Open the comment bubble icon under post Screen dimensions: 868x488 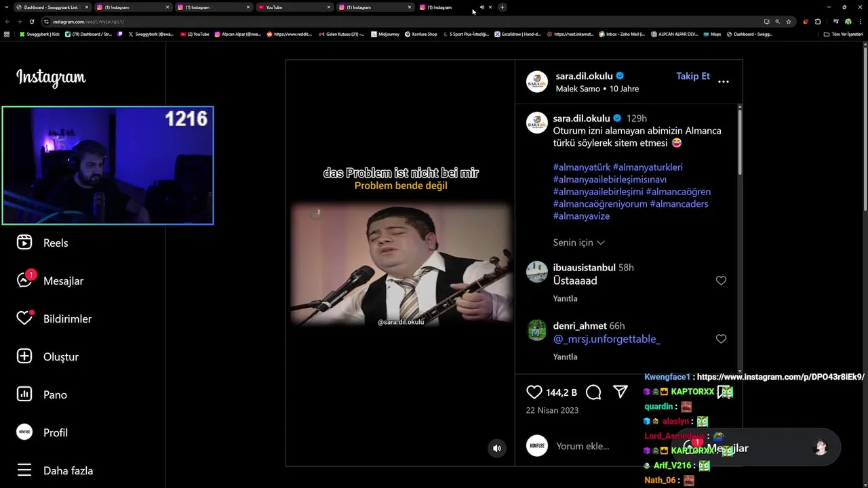pyautogui.click(x=593, y=392)
